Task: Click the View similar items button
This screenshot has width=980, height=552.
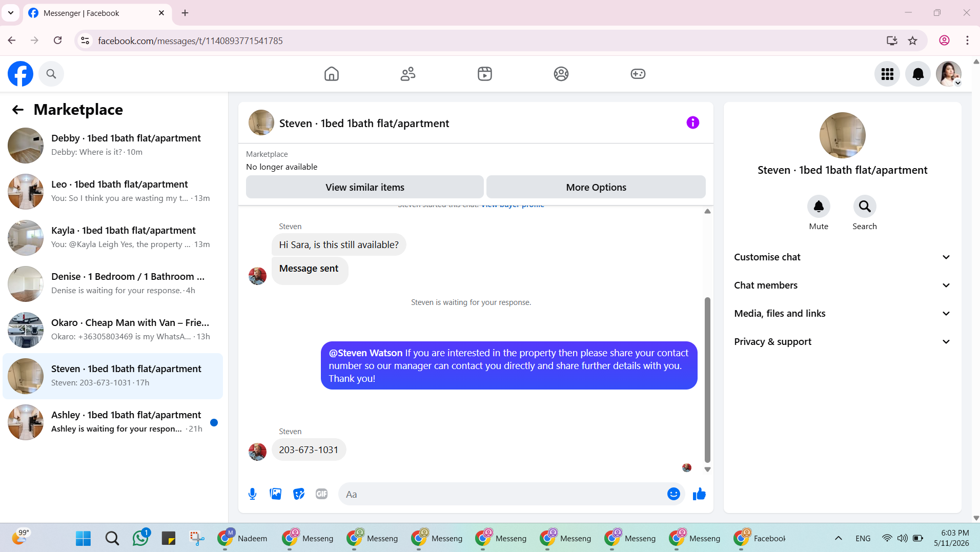Action: [365, 188]
